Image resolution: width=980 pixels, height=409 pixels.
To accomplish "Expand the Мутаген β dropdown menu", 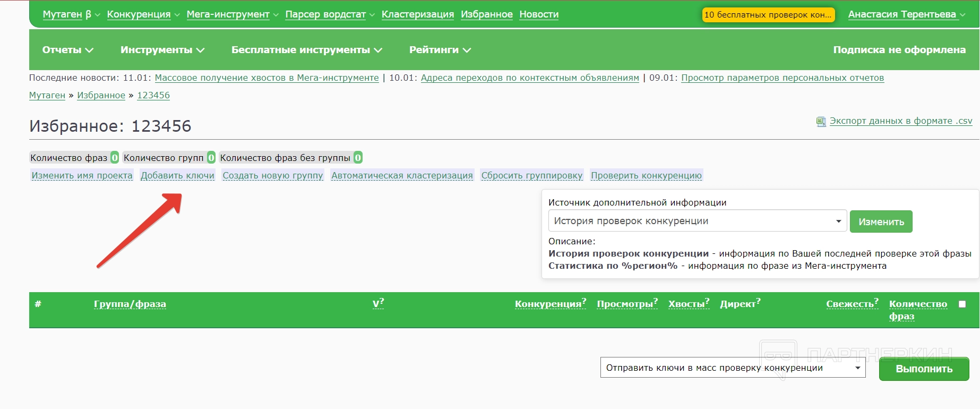I will click(x=72, y=14).
